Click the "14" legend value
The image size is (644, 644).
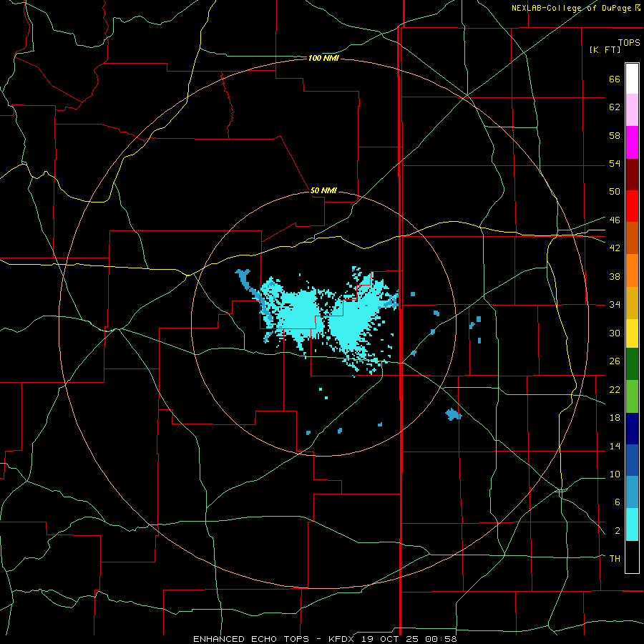pyautogui.click(x=615, y=446)
